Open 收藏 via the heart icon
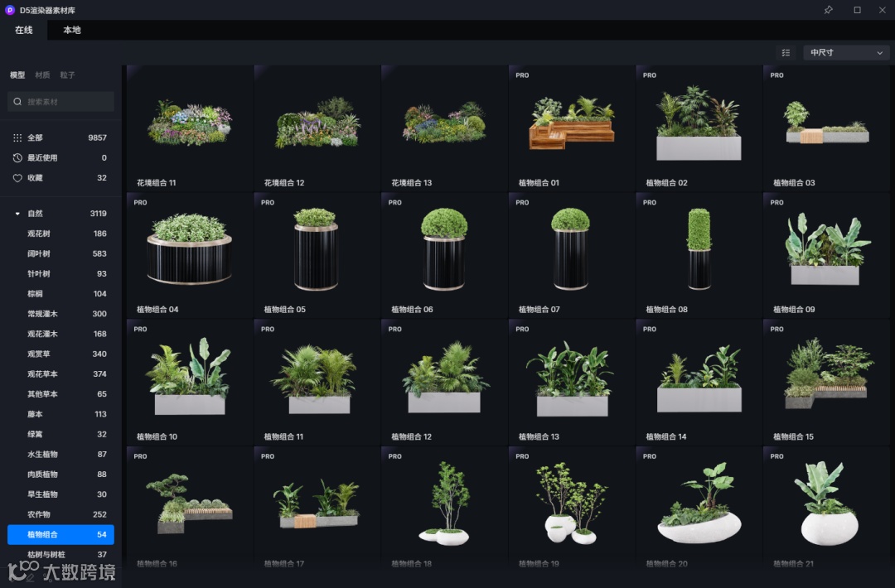Viewport: 895px width, 588px height. [17, 178]
